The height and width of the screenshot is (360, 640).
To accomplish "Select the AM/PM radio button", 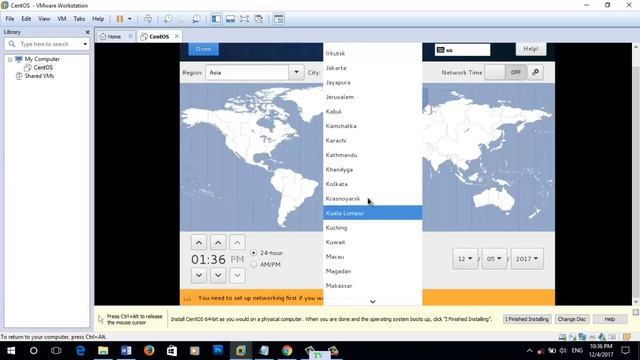I will pos(254,264).
